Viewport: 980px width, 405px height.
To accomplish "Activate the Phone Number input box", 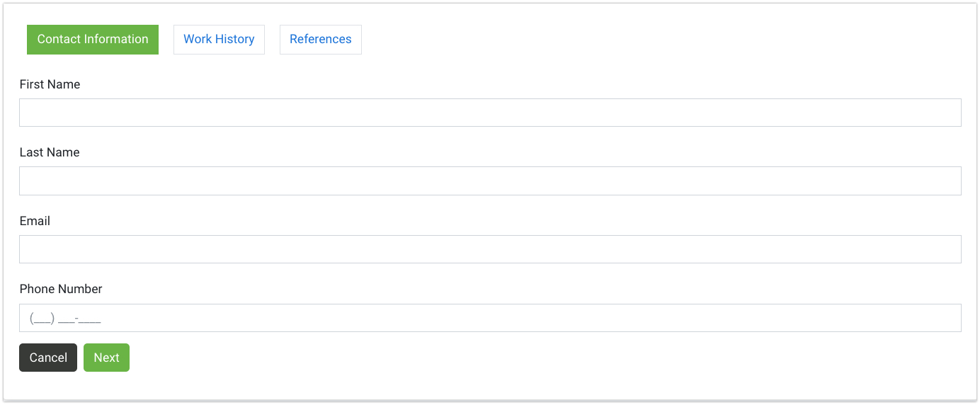I will (x=490, y=318).
